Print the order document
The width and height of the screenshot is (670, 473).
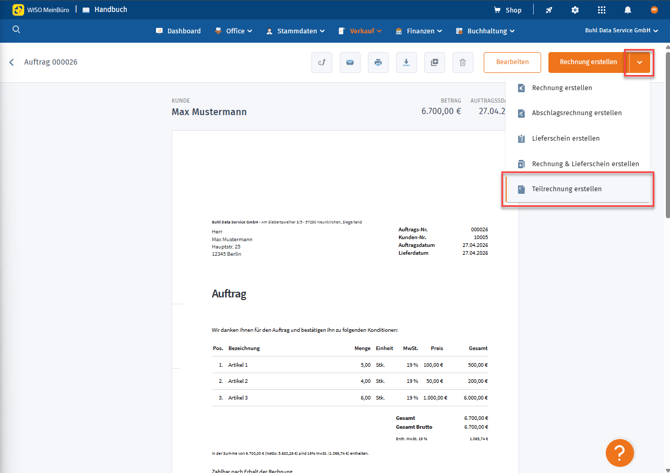click(x=378, y=62)
